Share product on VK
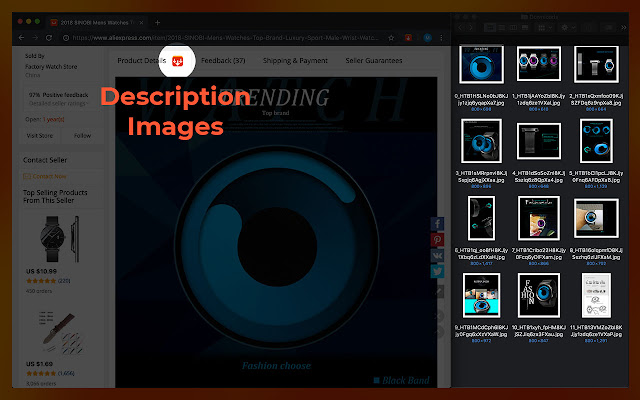 click(x=438, y=255)
